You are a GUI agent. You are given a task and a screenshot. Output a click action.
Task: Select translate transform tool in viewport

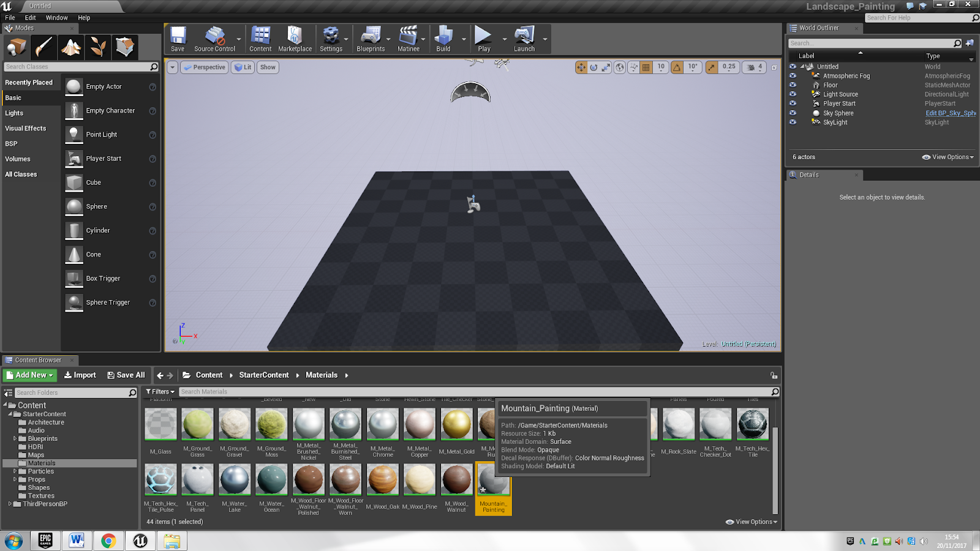(x=581, y=67)
